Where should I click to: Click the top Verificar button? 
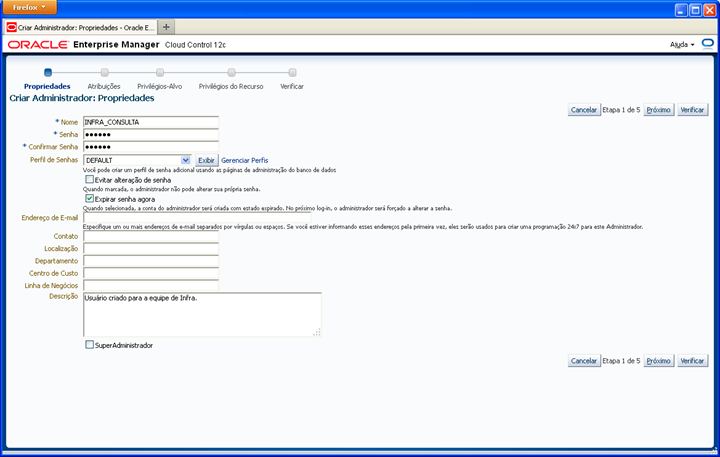692,110
